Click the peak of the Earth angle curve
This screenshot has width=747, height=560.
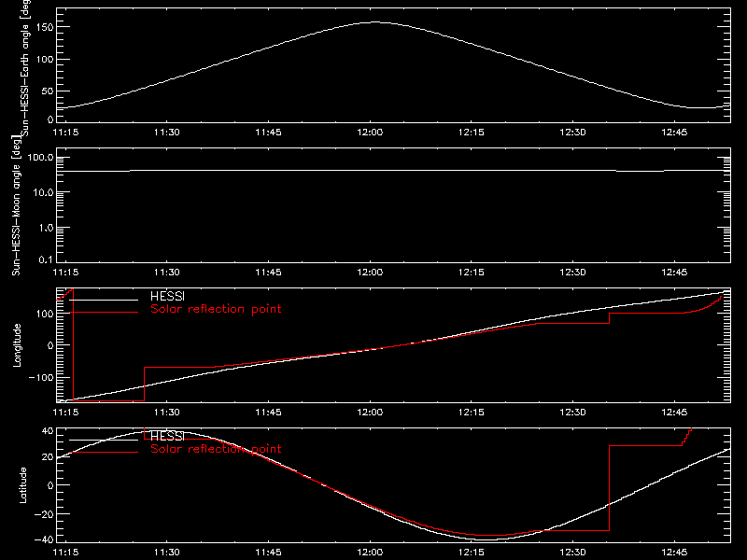pos(376,21)
